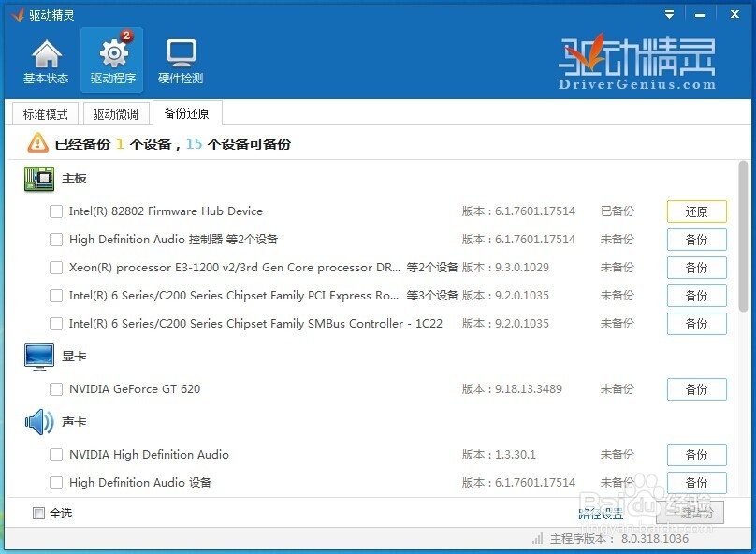Toggle the 全选 select-all checkbox
Viewport: 756px width, 554px height.
tap(38, 514)
